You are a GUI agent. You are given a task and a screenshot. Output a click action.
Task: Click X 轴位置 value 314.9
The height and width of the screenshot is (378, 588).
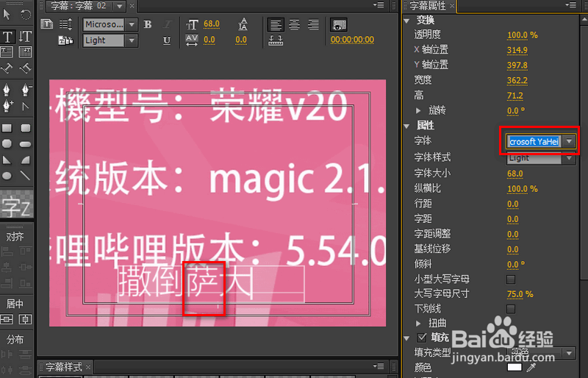tap(517, 50)
